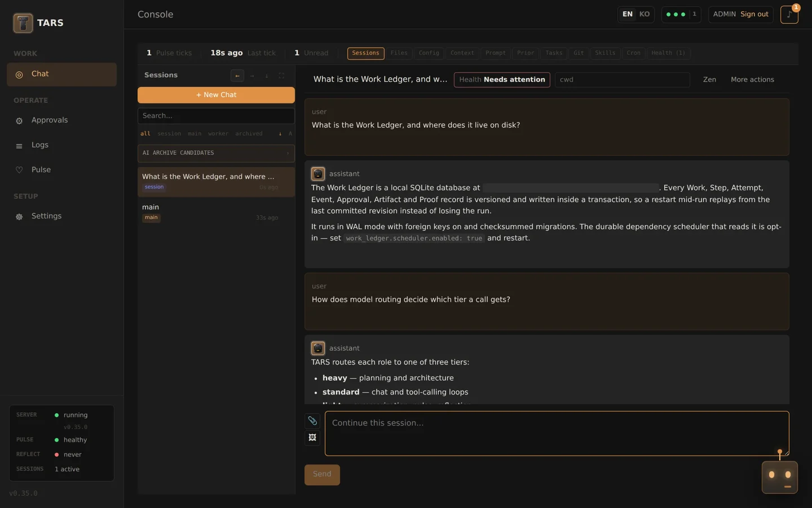Open the Logs sidebar item
812x508 pixels.
(61, 145)
